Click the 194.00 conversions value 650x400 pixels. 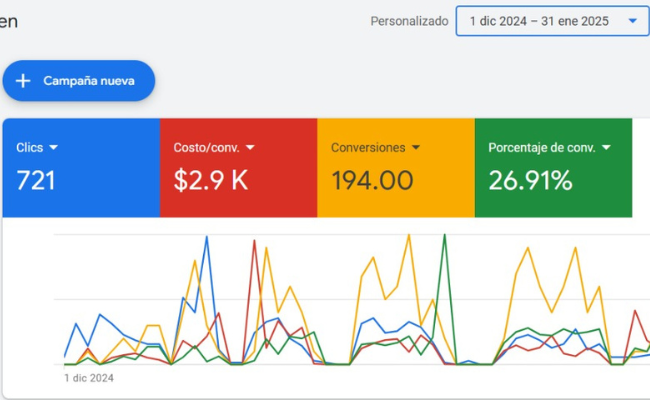pos(372,181)
